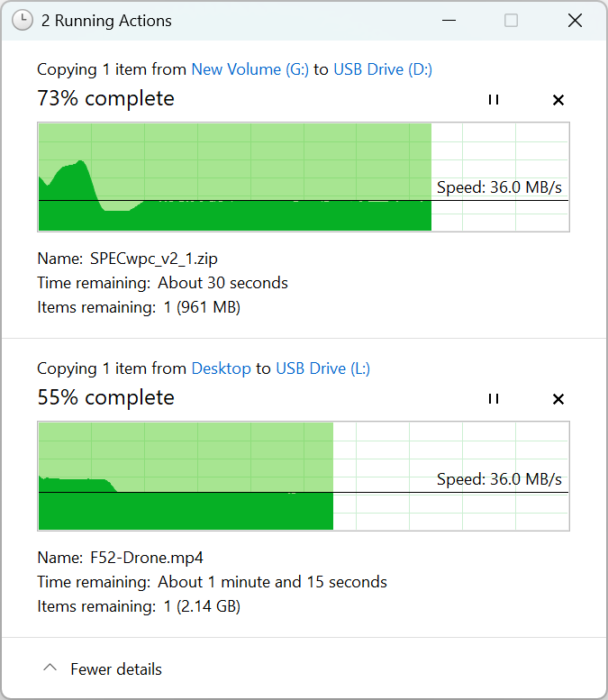
Task: Click the Fewer details label
Action: (x=116, y=669)
